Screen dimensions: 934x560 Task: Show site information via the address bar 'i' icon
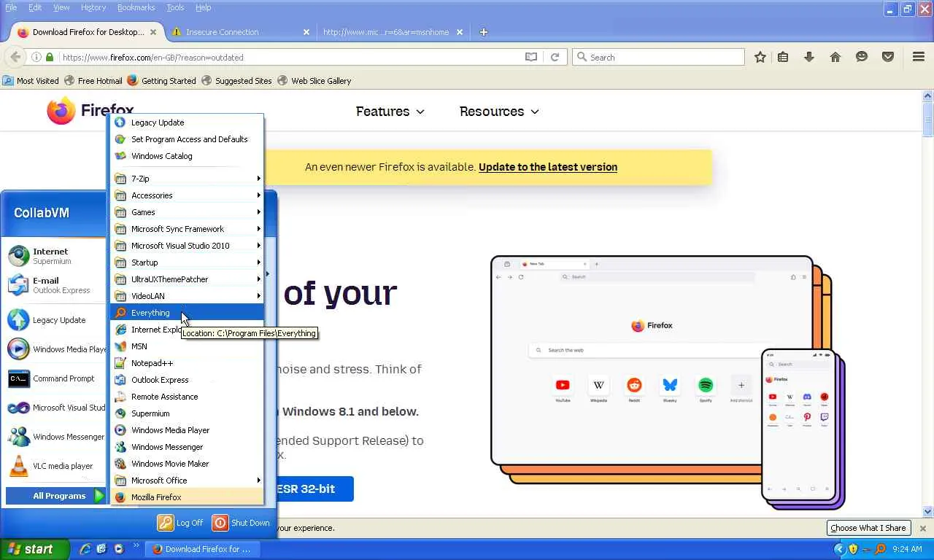(x=36, y=57)
